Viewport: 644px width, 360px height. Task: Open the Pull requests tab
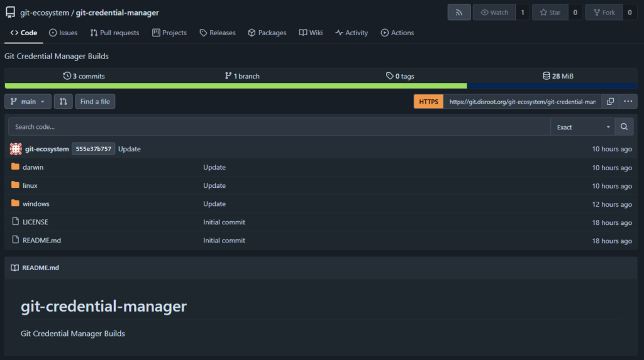pos(114,33)
